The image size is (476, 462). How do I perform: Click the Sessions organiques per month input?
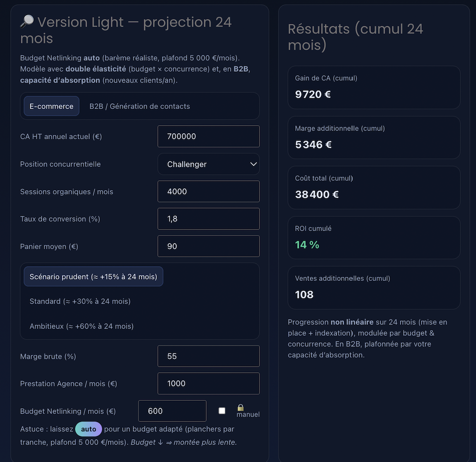[209, 191]
